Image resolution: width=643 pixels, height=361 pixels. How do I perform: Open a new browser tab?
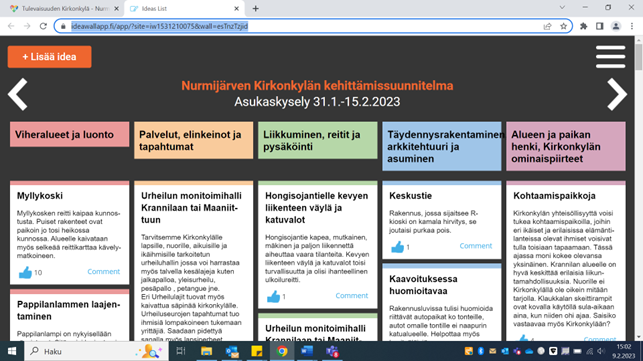pyautogui.click(x=255, y=8)
